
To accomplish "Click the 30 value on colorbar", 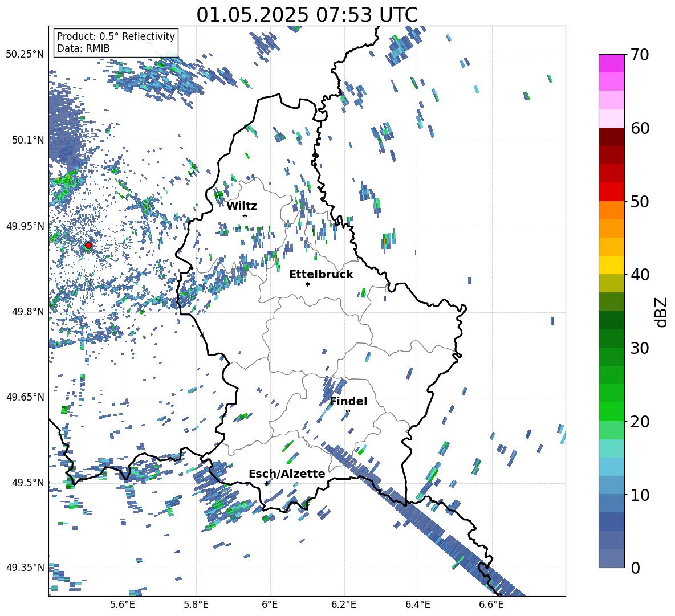I will 639,348.
